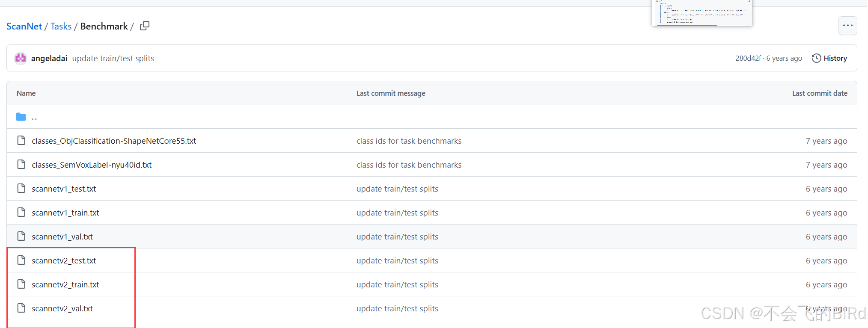Open scannetv1_val.txt file

(x=62, y=236)
